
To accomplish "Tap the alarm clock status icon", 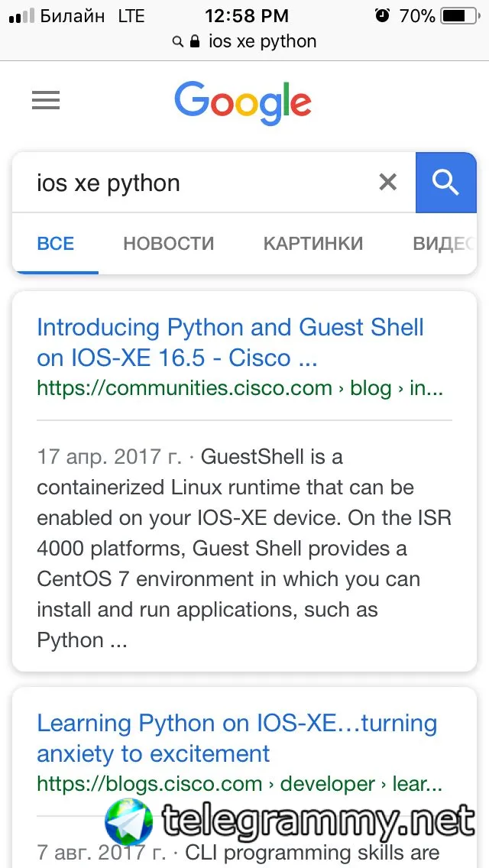I will point(382,15).
